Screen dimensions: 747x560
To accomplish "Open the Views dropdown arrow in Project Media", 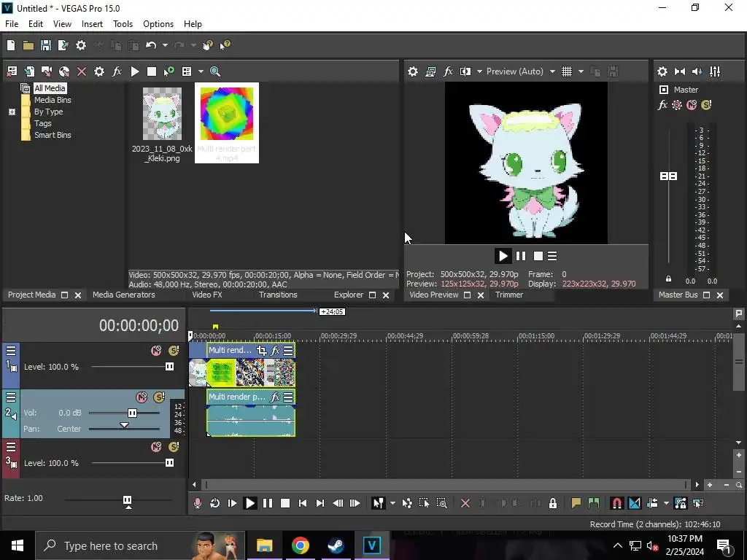I will pos(201,71).
